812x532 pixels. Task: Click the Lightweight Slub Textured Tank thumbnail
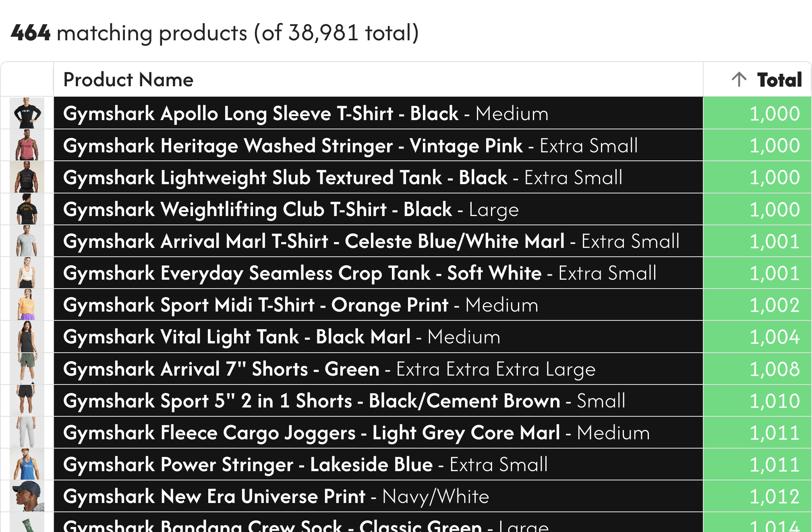(27, 177)
